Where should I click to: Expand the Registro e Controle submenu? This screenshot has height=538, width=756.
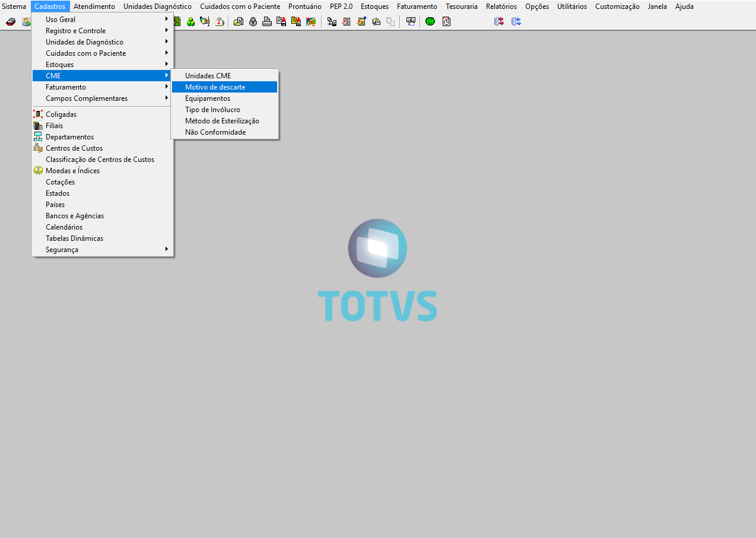[103, 31]
